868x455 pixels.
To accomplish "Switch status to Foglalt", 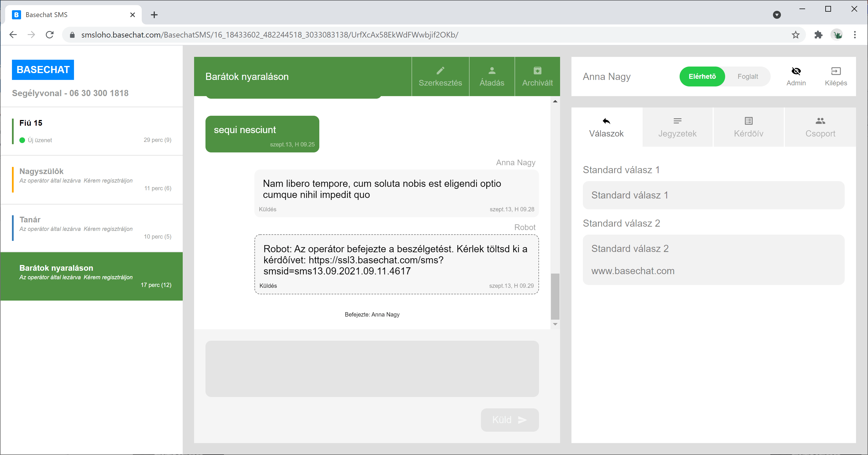I will [x=747, y=76].
